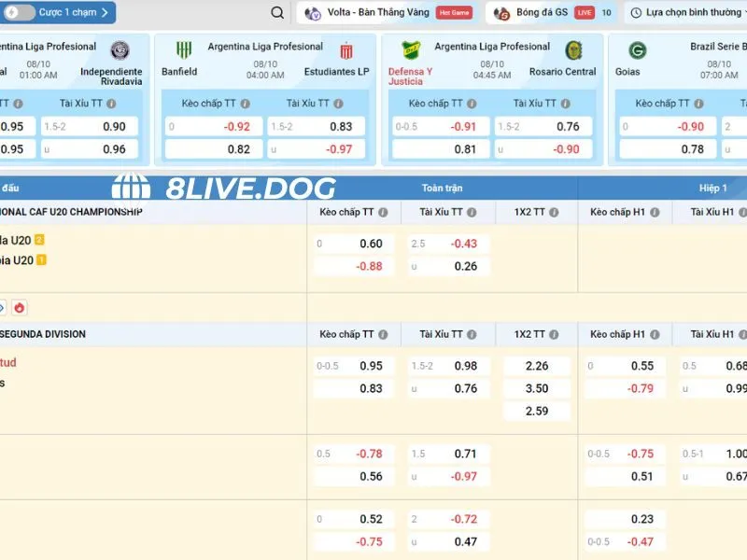This screenshot has height=560, width=747.
Task: Expand the Cược 1 chạm arrow
Action: pos(105,13)
